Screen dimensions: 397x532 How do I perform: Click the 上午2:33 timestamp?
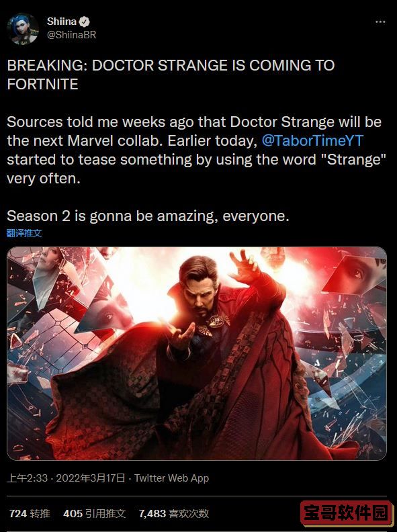27,478
